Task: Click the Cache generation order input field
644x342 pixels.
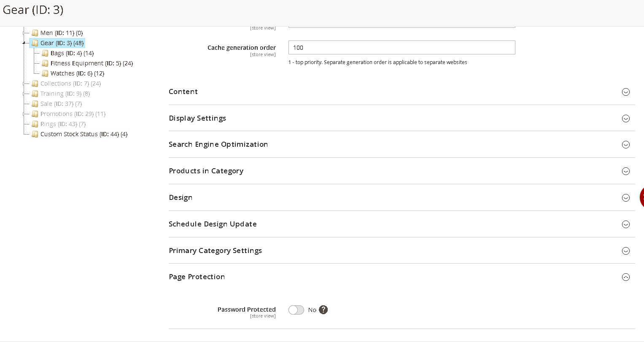Action: click(401, 48)
